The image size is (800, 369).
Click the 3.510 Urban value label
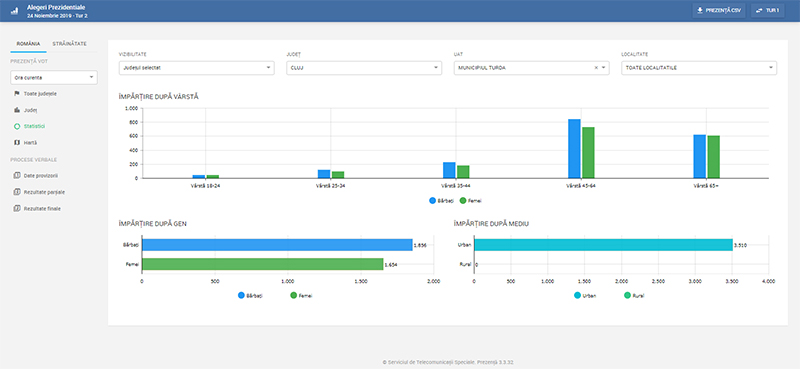[x=740, y=245]
